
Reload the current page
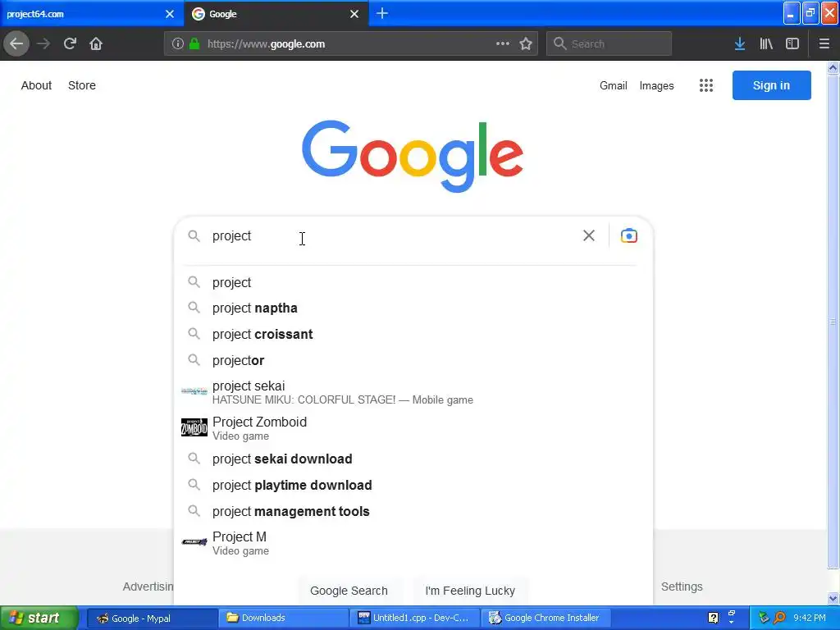click(x=70, y=43)
